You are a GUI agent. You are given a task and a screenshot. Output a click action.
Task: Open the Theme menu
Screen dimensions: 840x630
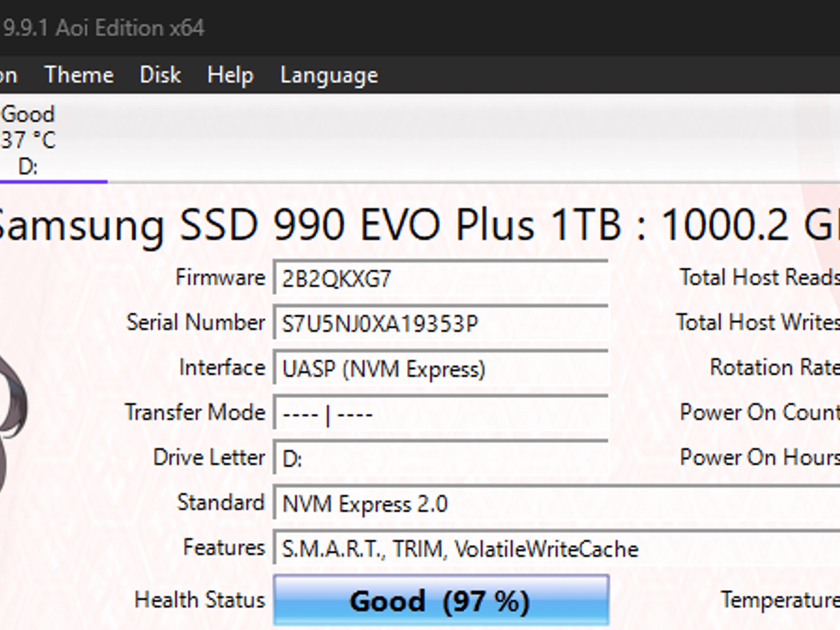(x=79, y=75)
